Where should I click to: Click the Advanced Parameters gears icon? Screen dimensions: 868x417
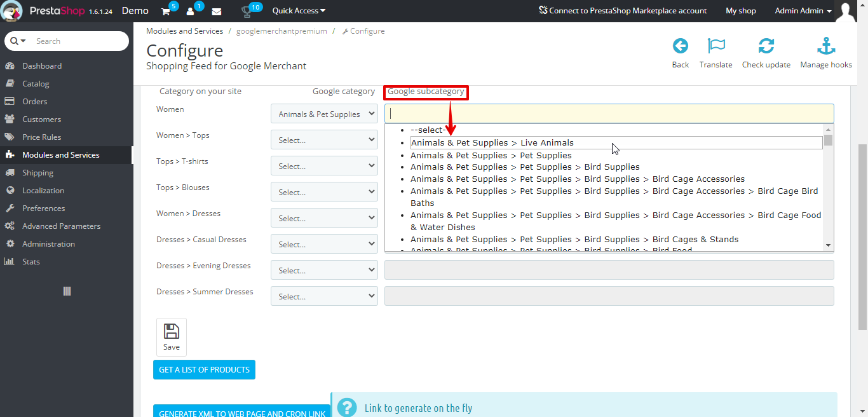[x=10, y=226]
